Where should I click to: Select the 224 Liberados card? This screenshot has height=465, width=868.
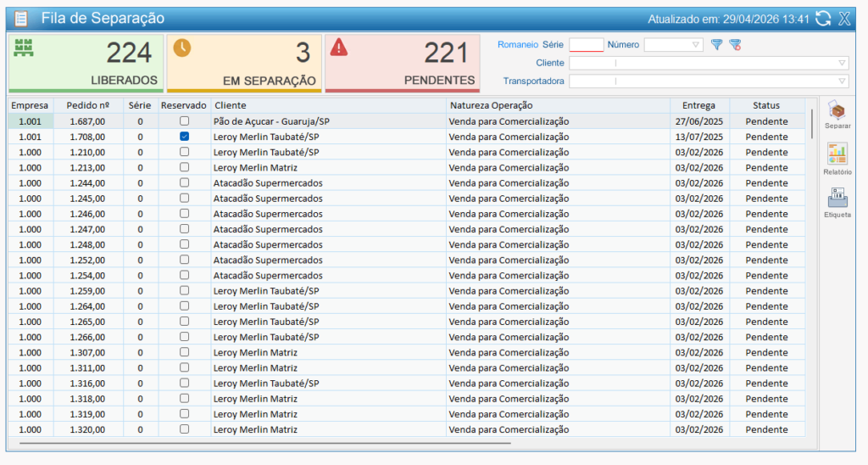point(86,63)
